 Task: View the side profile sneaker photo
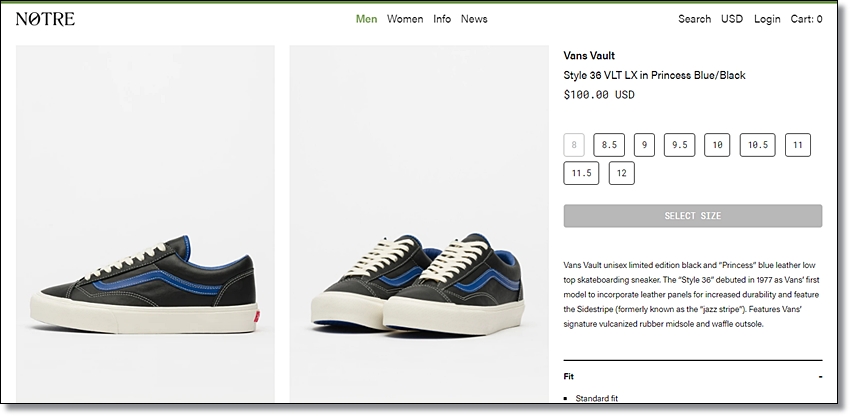click(145, 223)
